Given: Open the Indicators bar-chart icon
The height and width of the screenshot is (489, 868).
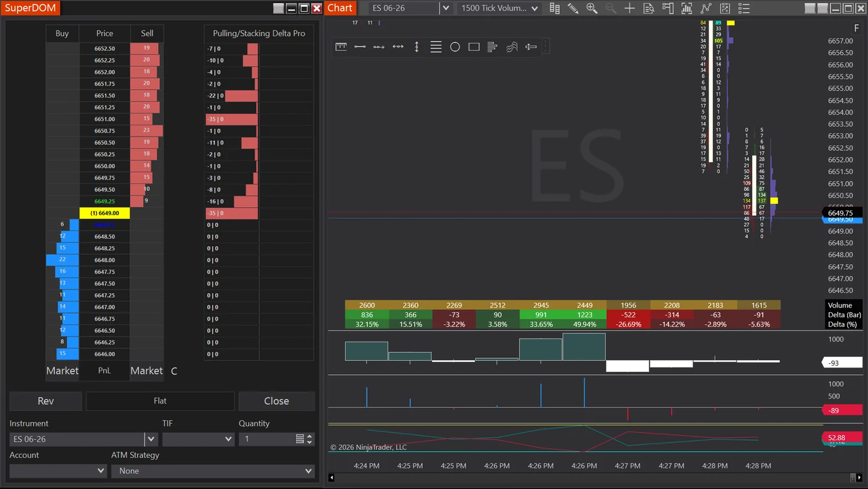Looking at the screenshot, I should tap(686, 8).
